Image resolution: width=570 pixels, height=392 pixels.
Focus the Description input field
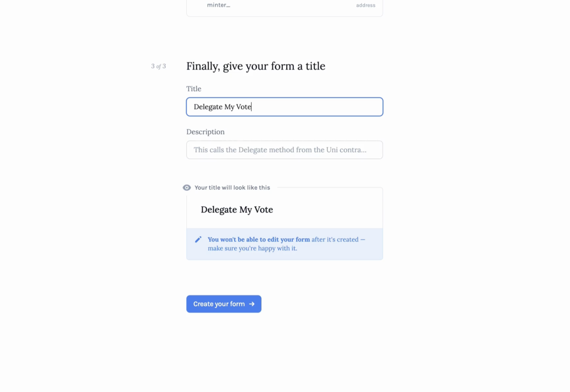click(285, 150)
